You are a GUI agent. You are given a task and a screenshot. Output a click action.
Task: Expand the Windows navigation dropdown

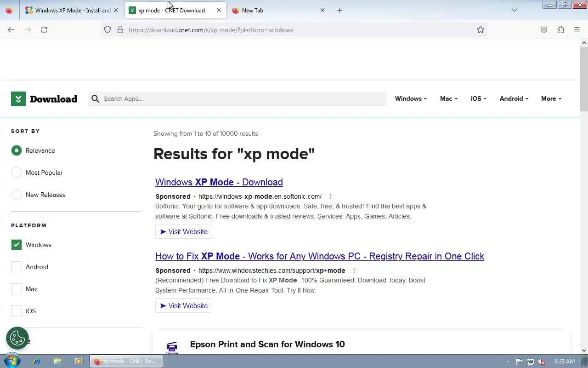pos(411,98)
